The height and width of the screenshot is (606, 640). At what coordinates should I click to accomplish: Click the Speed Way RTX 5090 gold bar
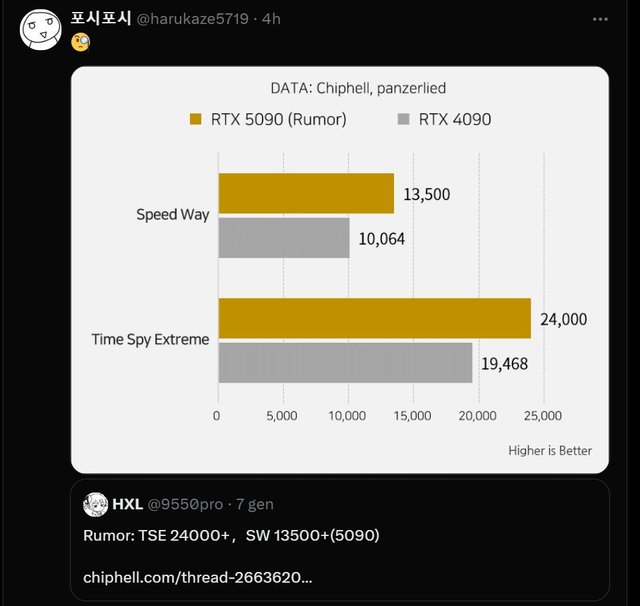305,193
